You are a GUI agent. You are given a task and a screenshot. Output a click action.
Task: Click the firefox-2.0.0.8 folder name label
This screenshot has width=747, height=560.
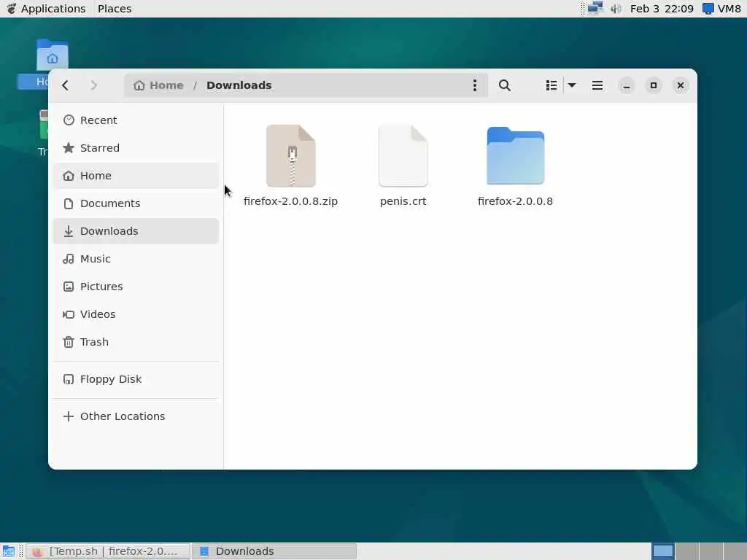(516, 201)
